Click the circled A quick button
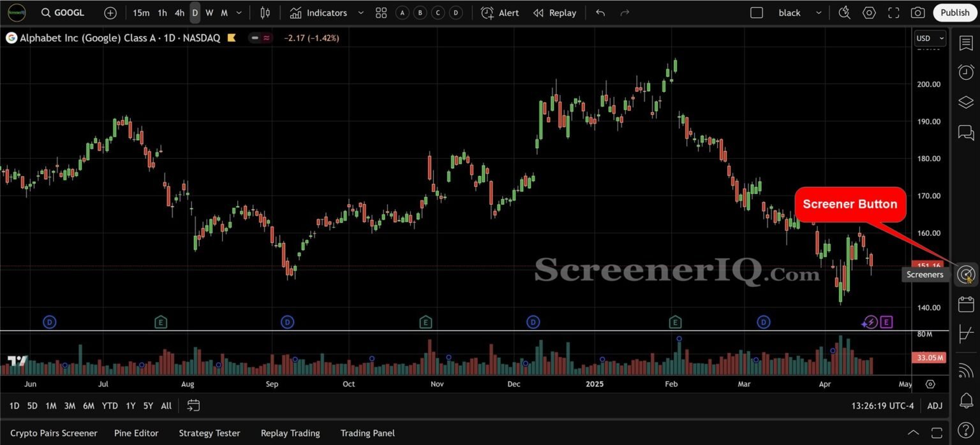 (x=403, y=13)
